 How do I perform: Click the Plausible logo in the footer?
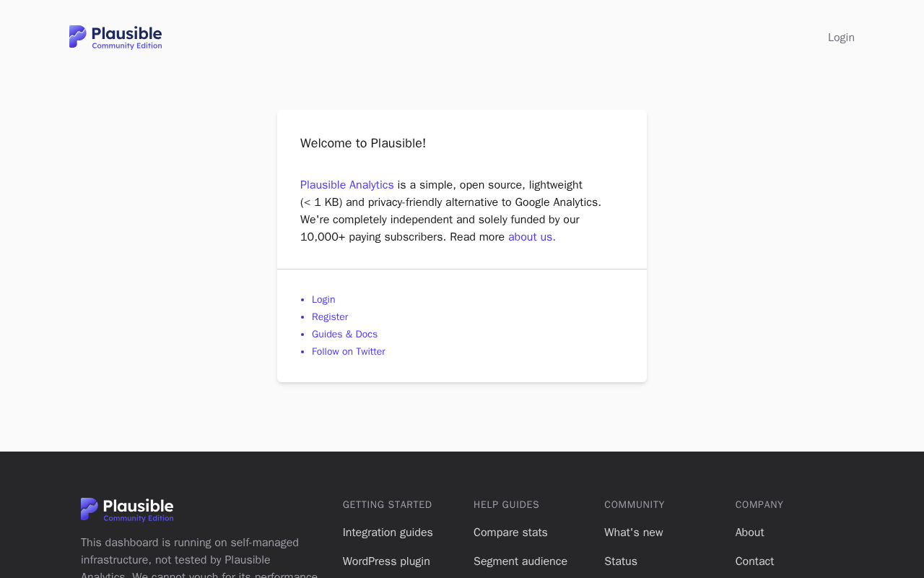127,509
